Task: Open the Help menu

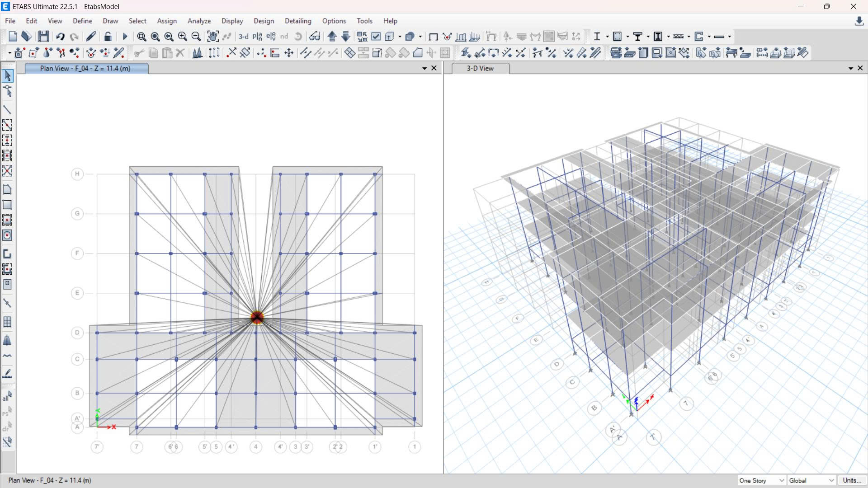Action: (x=390, y=21)
